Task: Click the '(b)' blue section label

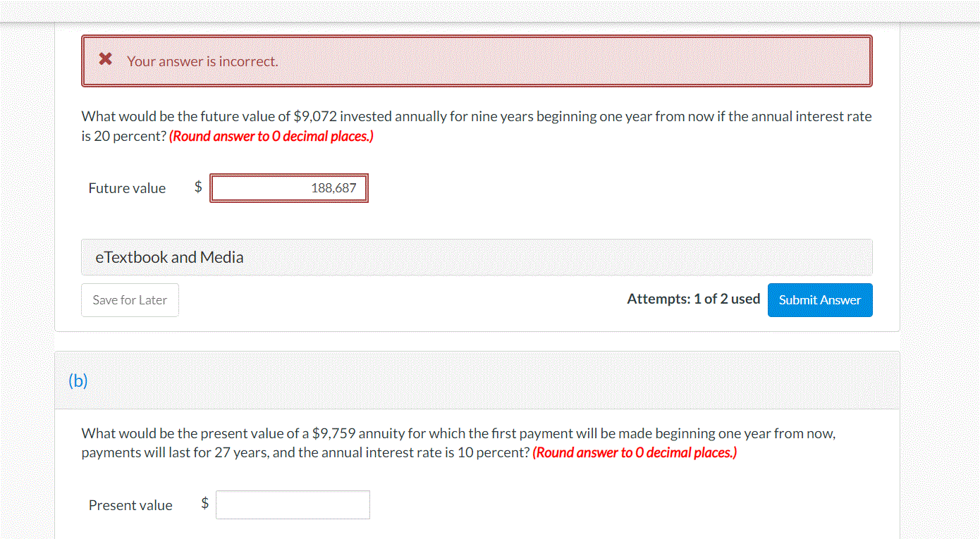Action: (x=78, y=380)
